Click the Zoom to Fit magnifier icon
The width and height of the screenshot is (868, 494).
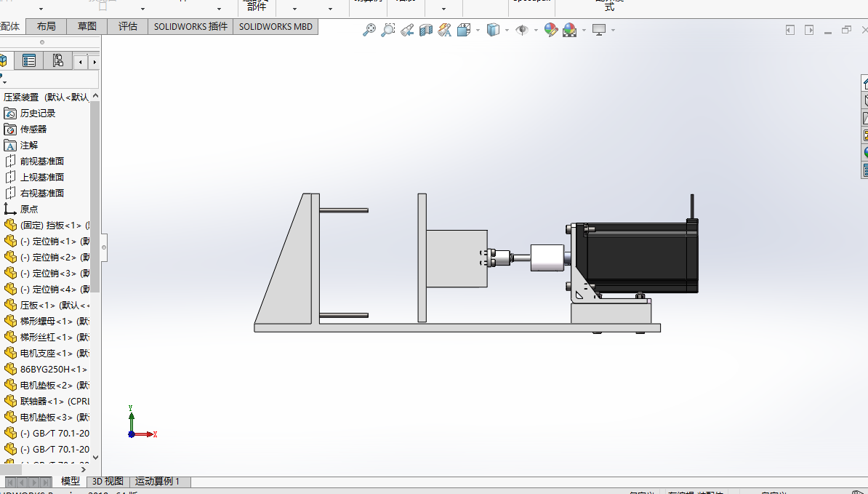coord(369,30)
